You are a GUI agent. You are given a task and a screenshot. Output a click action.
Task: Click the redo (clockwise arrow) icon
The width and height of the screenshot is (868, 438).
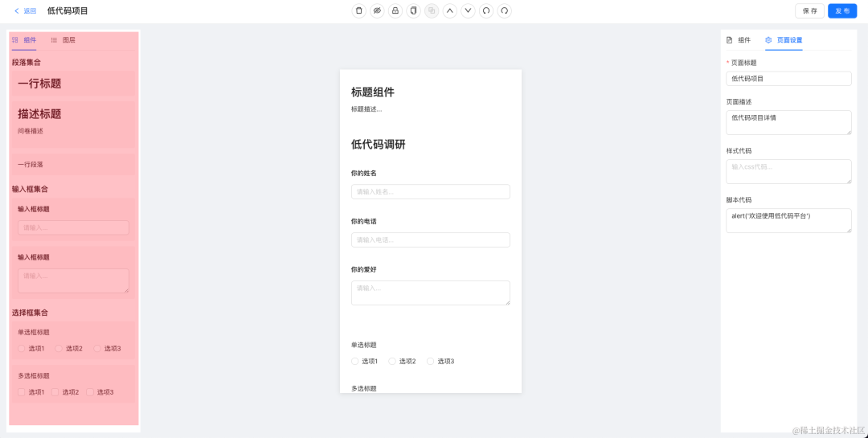[504, 10]
